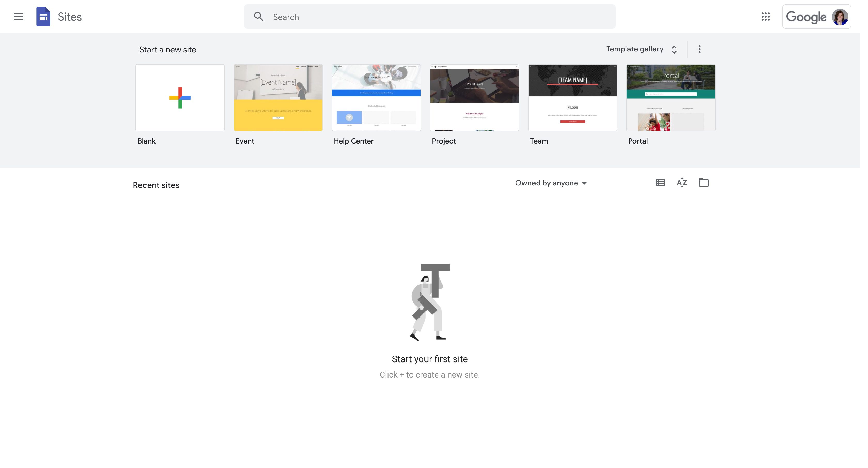This screenshot has height=468, width=868.
Task: Pick the Project template thumbnail
Action: tap(474, 98)
